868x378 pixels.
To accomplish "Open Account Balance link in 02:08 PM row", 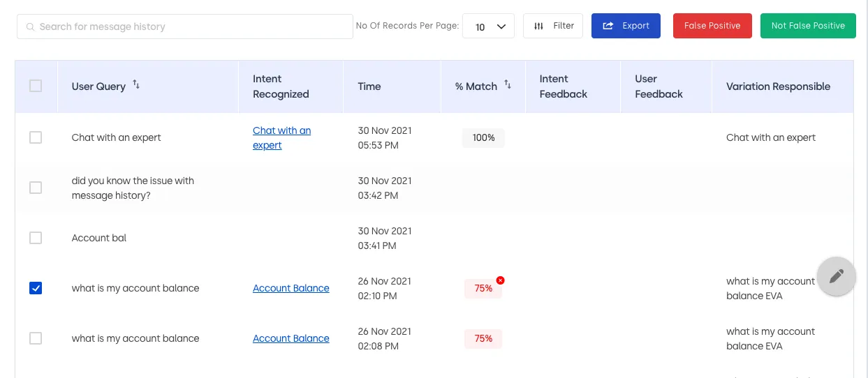I will [x=290, y=338].
